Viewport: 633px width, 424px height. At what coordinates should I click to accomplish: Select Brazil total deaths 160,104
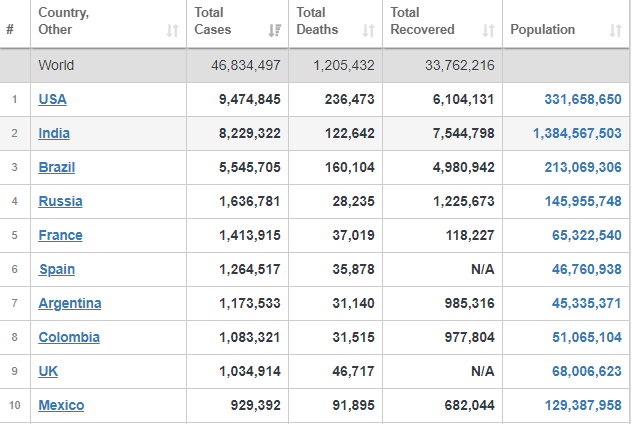tap(350, 167)
